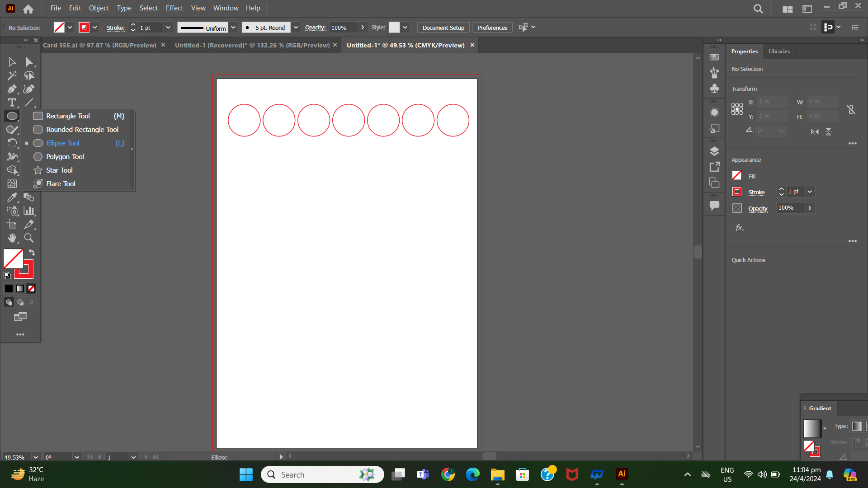Select linear gradient type in Gradient panel
The image size is (868, 488).
[x=857, y=426]
